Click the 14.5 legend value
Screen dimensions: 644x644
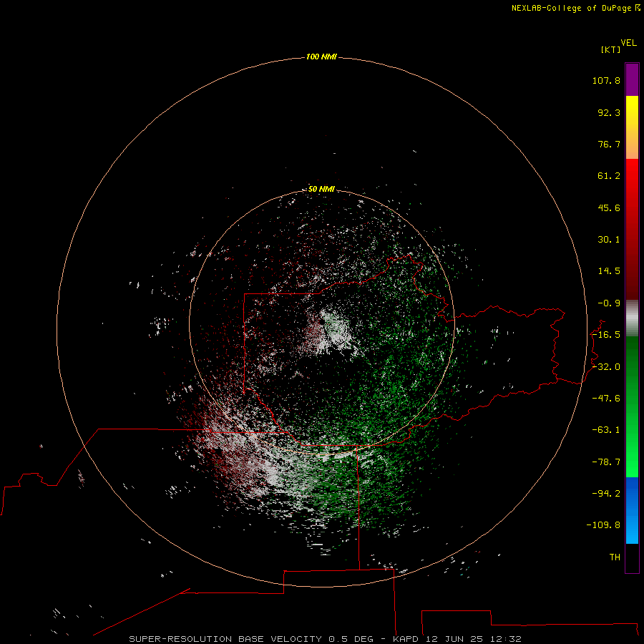click(x=609, y=271)
